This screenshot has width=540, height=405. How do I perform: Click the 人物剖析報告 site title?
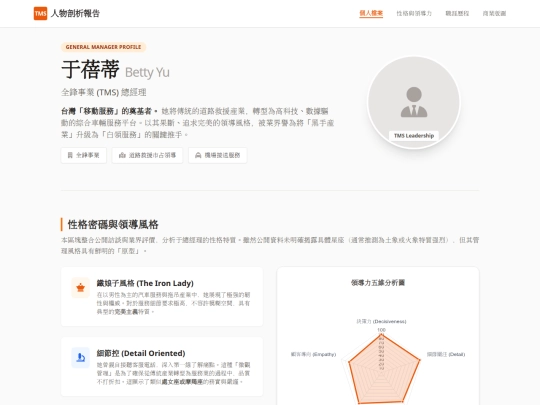click(x=75, y=13)
